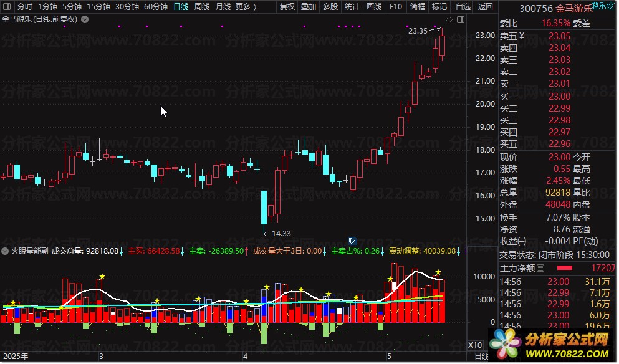Open F10 company info
Image resolution: width=619 pixels, height=364 pixels.
396,7
